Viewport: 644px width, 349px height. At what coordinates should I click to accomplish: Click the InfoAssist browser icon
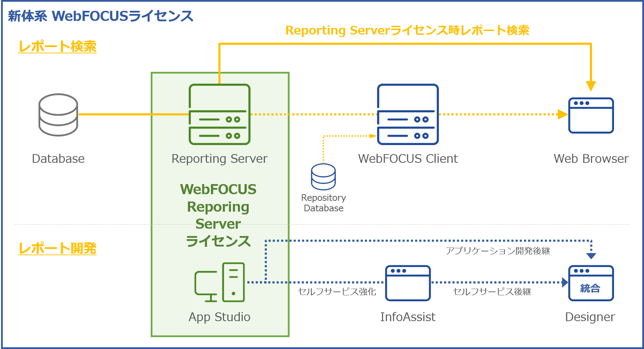click(407, 283)
